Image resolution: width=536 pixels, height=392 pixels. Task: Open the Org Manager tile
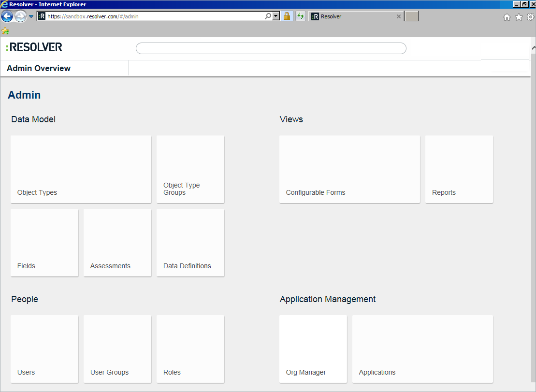(x=313, y=349)
